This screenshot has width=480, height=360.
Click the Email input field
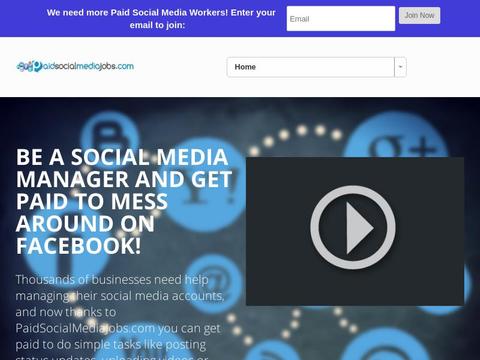click(x=341, y=19)
